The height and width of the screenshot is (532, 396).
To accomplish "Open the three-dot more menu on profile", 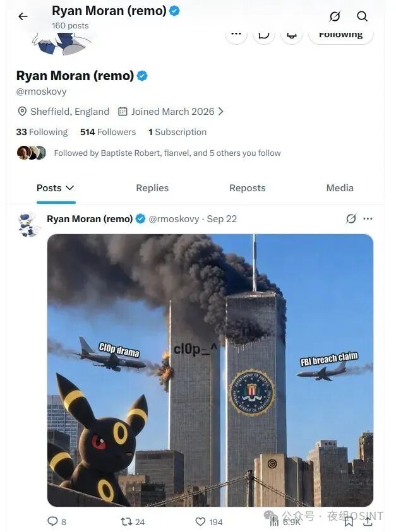I will [236, 34].
